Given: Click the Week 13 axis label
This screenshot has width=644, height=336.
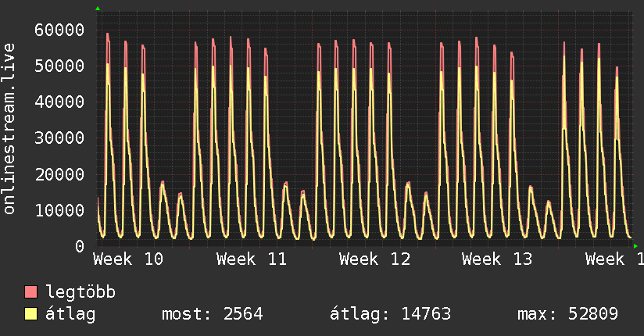Looking at the screenshot, I should [x=497, y=259].
